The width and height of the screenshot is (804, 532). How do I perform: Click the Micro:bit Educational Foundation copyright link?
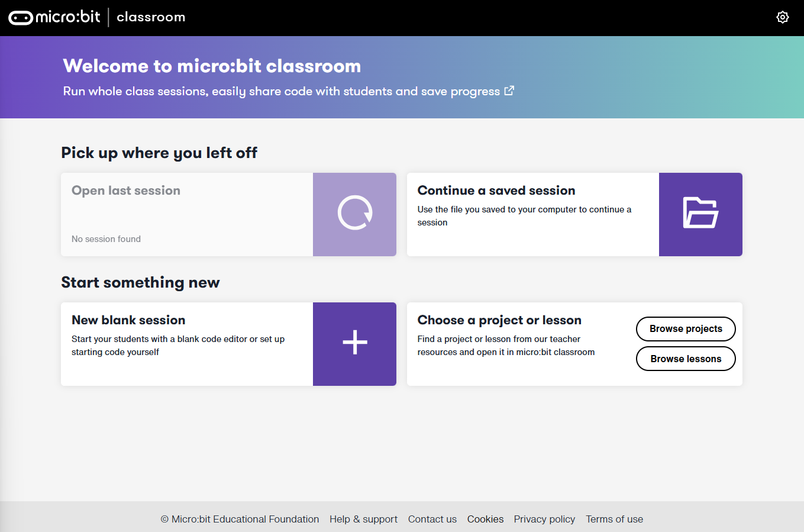[240, 519]
